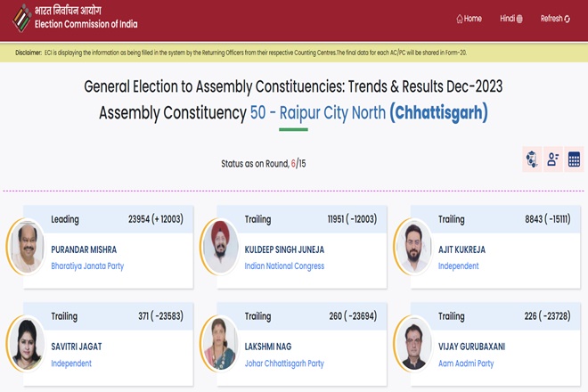Viewport: 588px width, 392px height.
Task: Switch language to Hindi
Action: coord(511,19)
